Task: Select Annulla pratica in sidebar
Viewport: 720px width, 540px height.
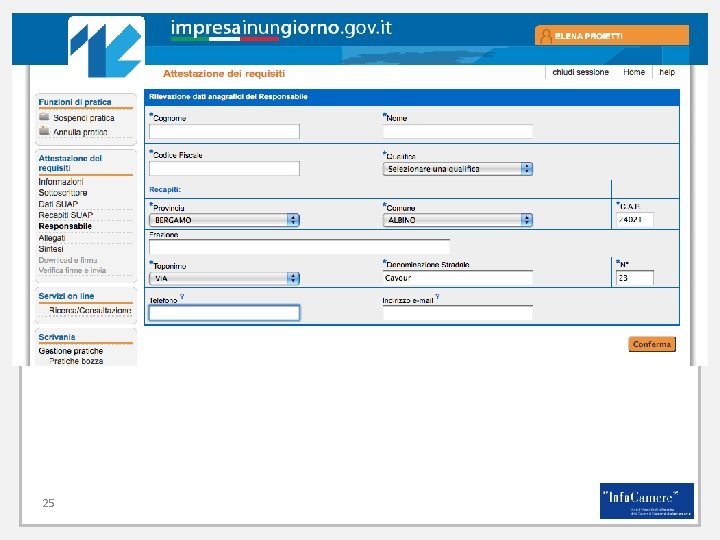Action: pos(80,132)
